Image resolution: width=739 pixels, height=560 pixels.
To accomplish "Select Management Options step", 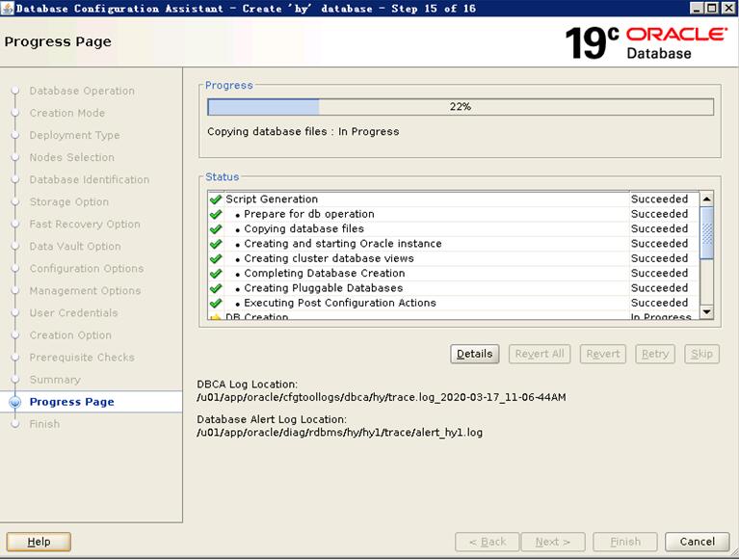I will [x=85, y=291].
